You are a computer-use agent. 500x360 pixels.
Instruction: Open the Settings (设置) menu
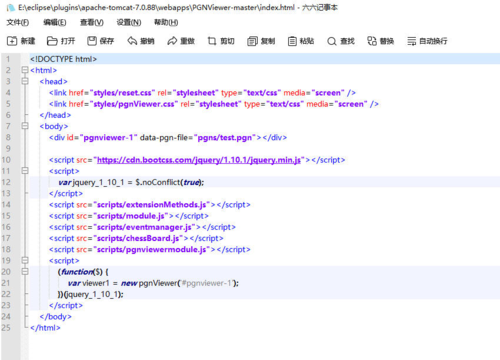coord(129,22)
